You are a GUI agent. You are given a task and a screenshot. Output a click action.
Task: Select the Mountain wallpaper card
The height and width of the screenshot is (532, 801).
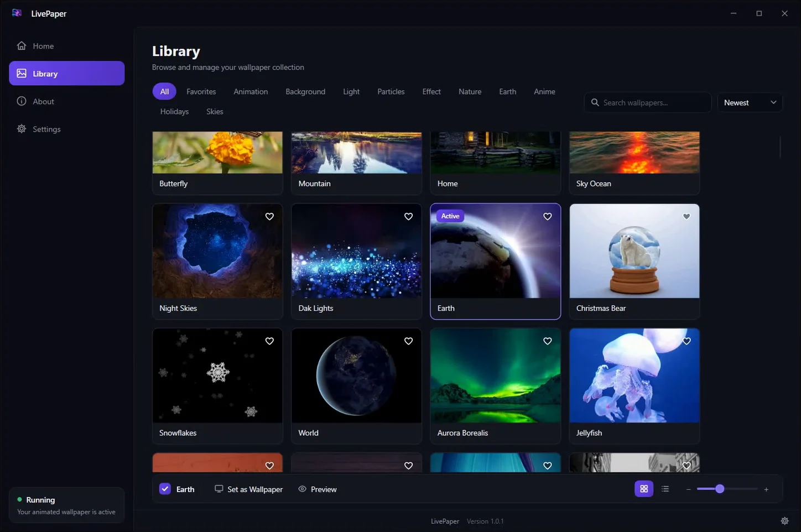pyautogui.click(x=356, y=163)
